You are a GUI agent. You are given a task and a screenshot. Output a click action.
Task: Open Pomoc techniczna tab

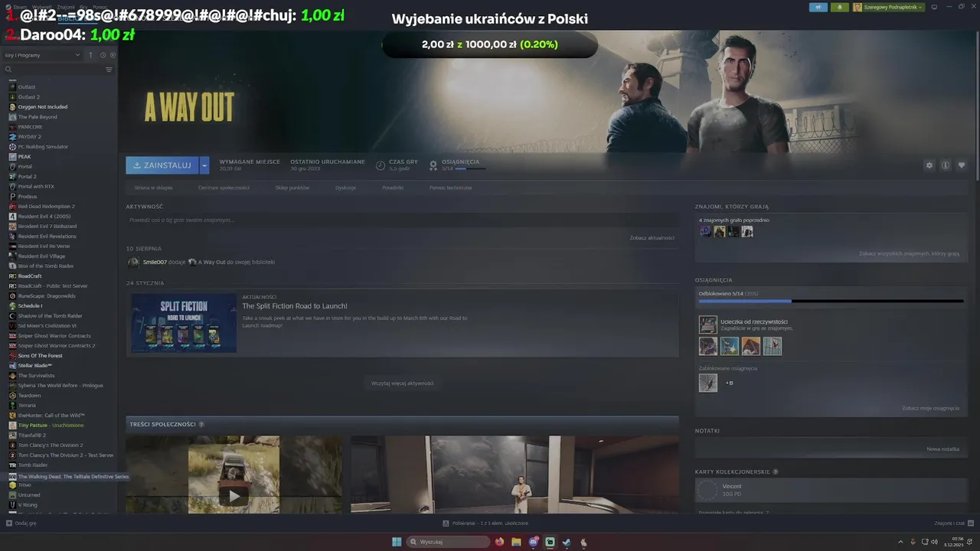[450, 187]
